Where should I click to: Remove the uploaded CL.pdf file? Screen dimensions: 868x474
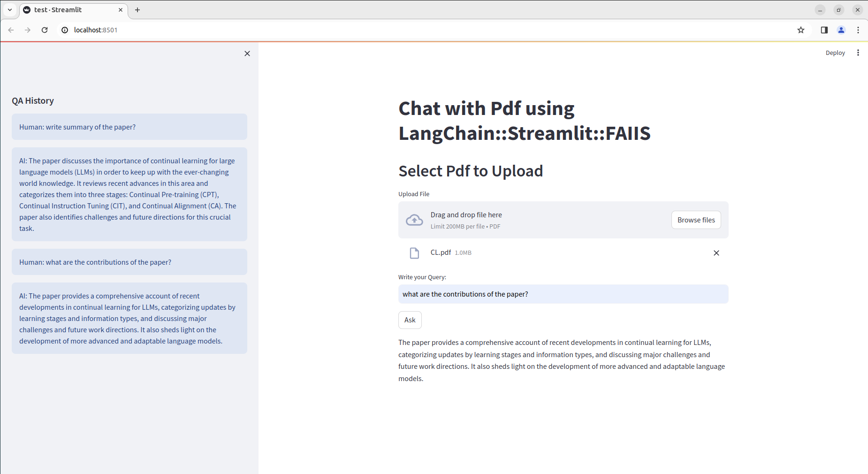pos(716,253)
